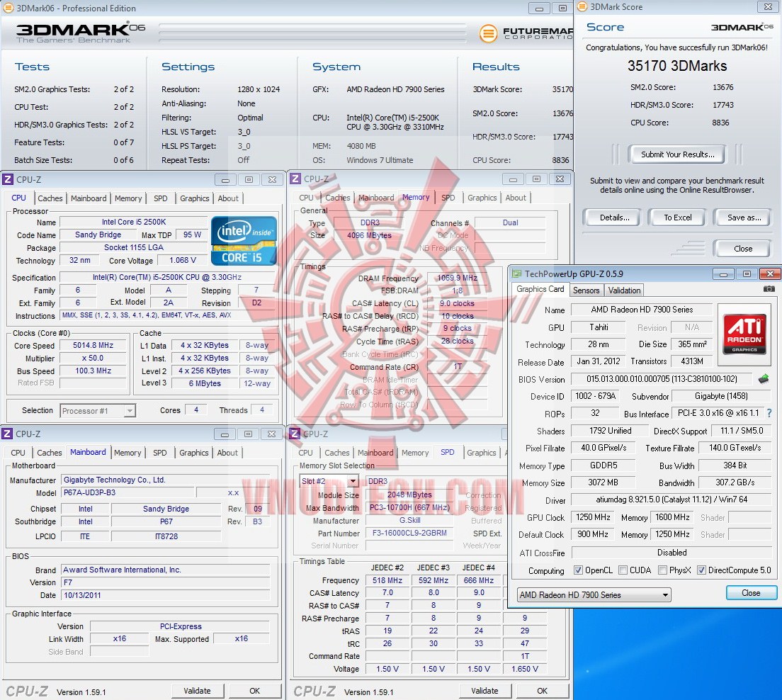Click the Part Number F3-16000CL9-2GBRM field
The height and width of the screenshot is (700, 782).
pos(409,533)
